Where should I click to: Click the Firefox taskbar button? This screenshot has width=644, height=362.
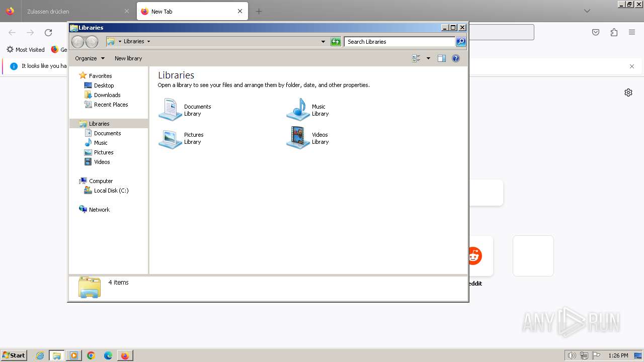click(x=125, y=355)
